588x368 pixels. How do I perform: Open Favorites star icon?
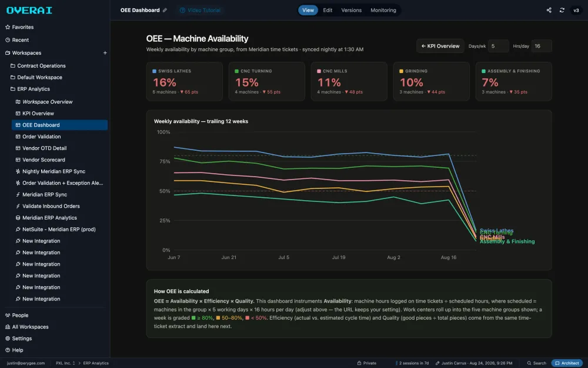coord(8,27)
